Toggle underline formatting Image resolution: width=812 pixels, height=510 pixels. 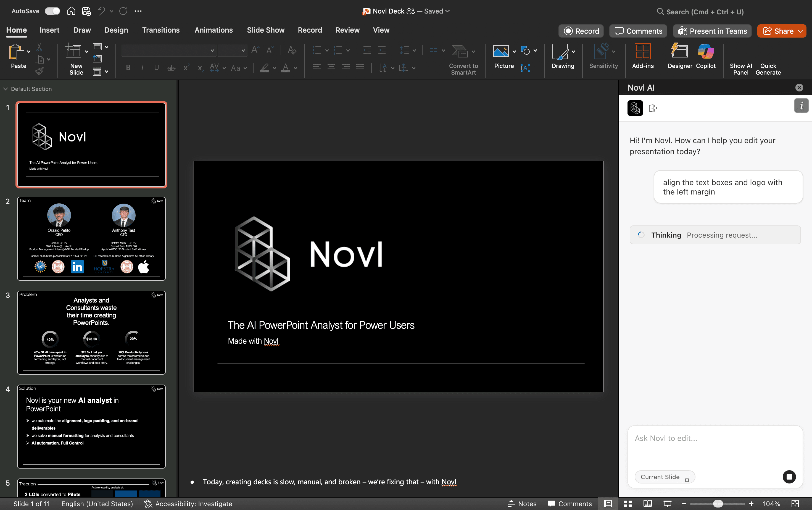pos(156,68)
